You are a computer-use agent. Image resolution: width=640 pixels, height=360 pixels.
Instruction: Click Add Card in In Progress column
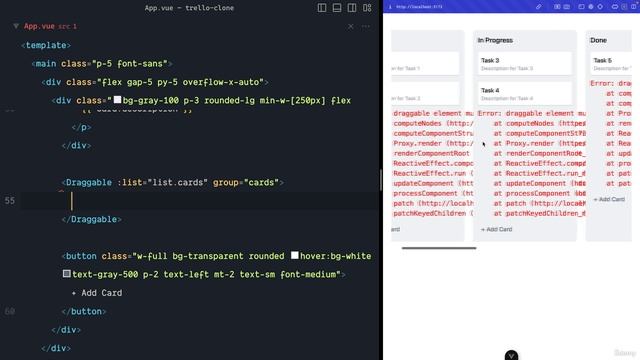point(496,229)
